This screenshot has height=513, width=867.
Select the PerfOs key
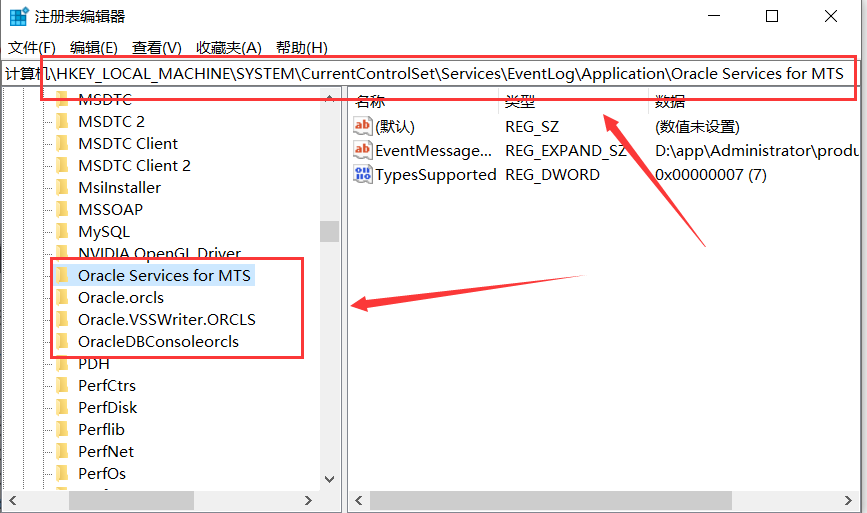click(102, 474)
